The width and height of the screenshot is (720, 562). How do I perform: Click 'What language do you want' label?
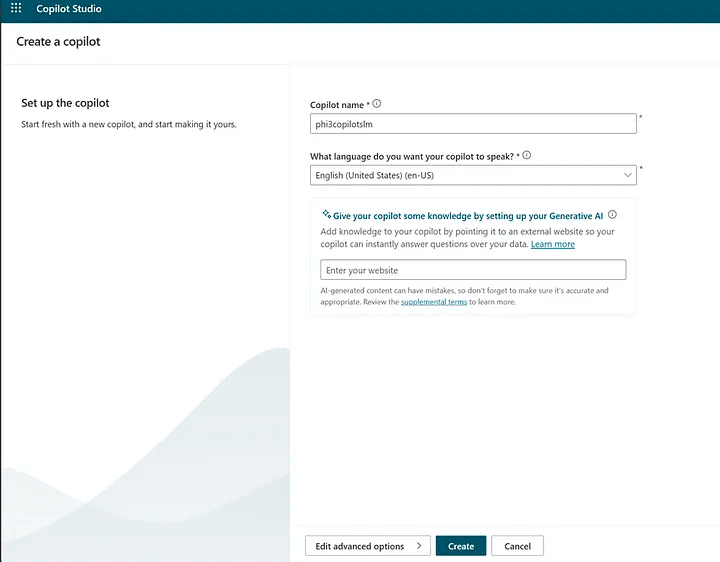[412, 157]
